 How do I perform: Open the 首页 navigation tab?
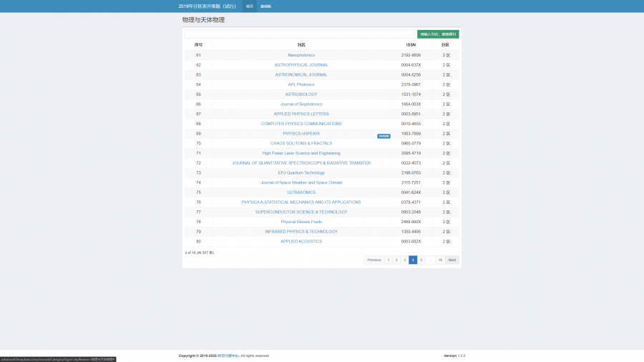(x=249, y=6)
